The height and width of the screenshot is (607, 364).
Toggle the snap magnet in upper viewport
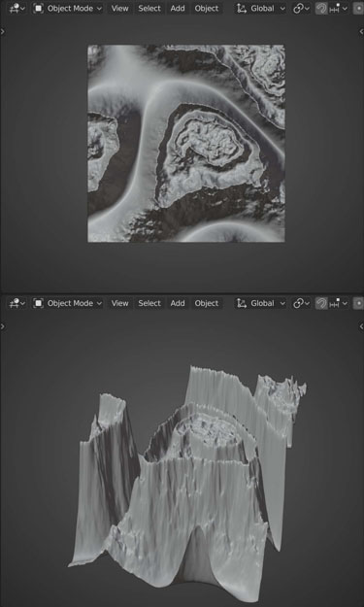click(321, 8)
